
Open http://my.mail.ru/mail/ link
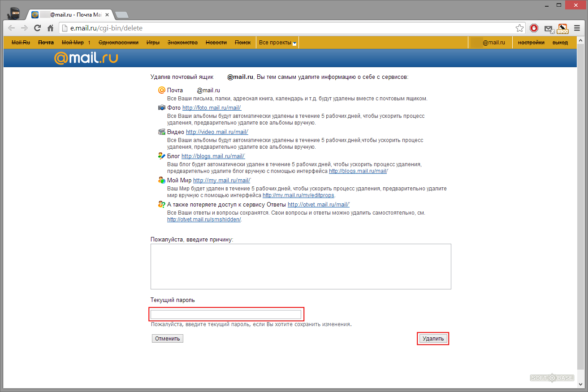(x=222, y=180)
